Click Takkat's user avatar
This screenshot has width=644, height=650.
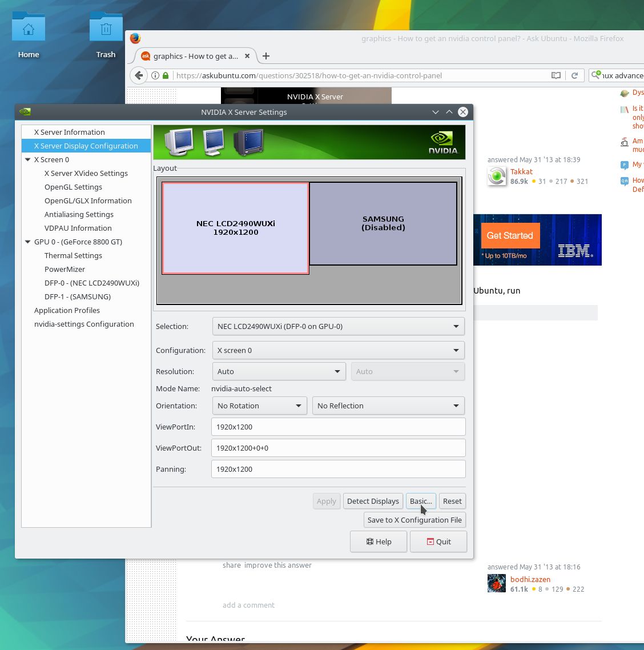497,176
